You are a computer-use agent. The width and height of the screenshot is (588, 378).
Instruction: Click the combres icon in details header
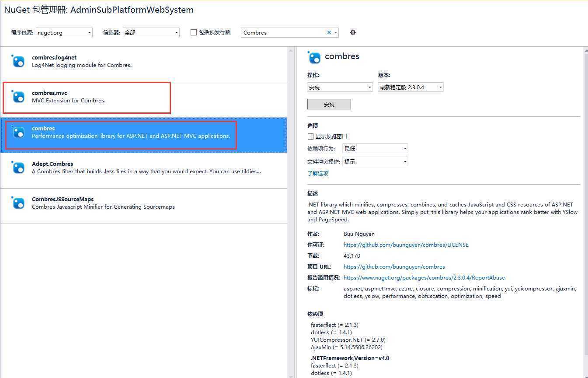pyautogui.click(x=314, y=57)
